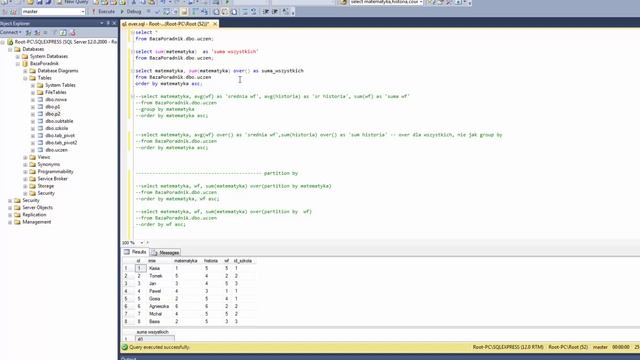
Task: Expand the System Tables folder
Action: (33, 85)
